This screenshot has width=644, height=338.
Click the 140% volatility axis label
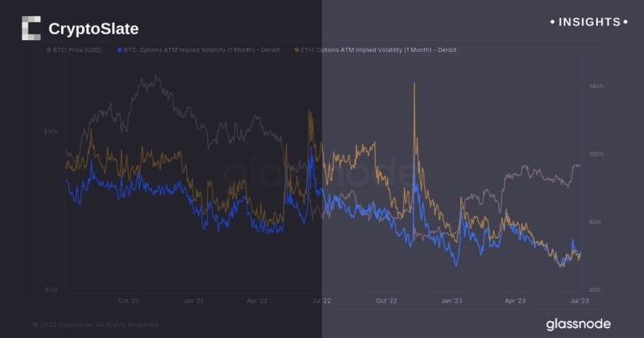tap(597, 86)
